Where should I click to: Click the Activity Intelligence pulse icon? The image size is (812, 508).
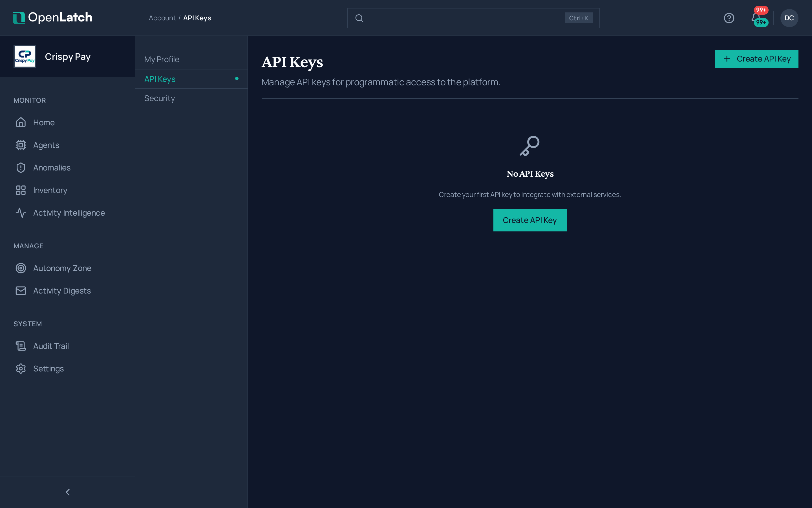tap(21, 213)
